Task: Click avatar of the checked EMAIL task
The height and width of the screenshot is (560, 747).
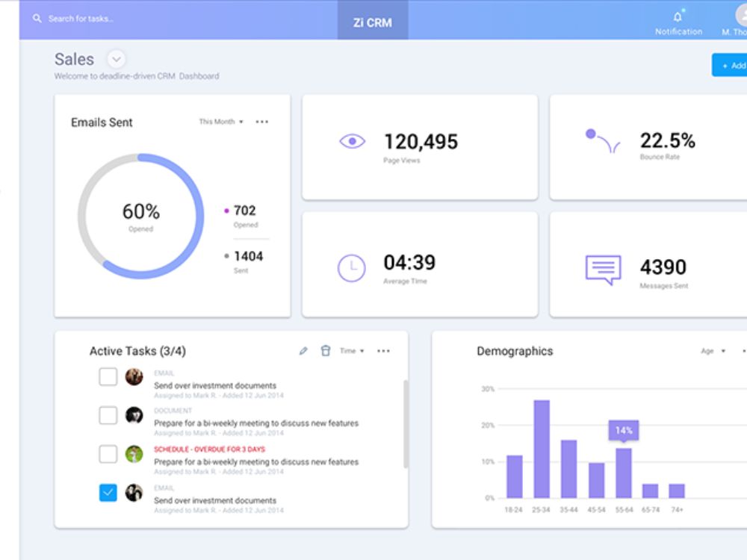Action: pos(134,492)
